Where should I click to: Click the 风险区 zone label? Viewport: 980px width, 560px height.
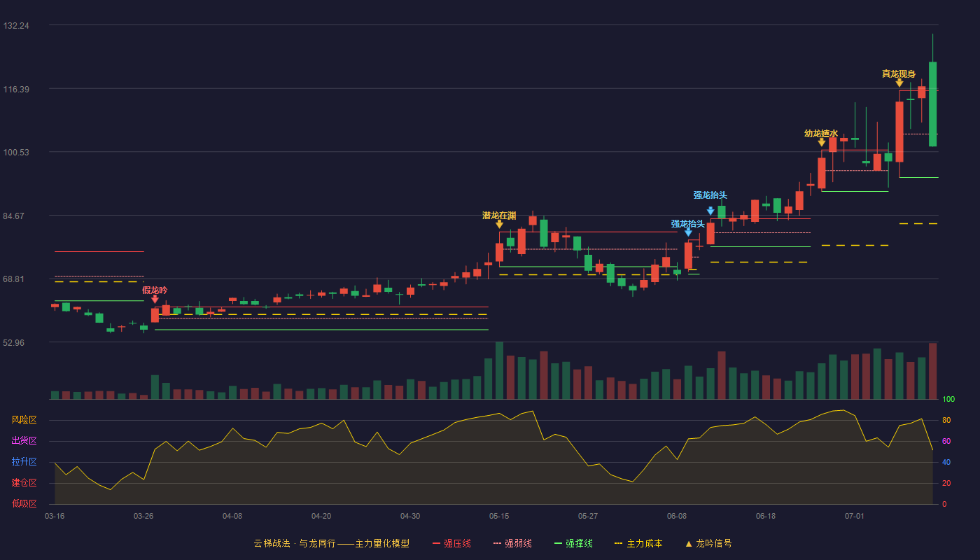24,420
